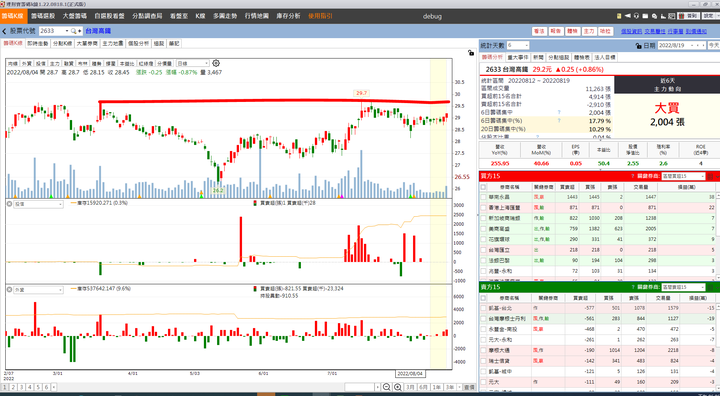Click the 看法 button
This screenshot has width=720, height=396.
click(539, 31)
